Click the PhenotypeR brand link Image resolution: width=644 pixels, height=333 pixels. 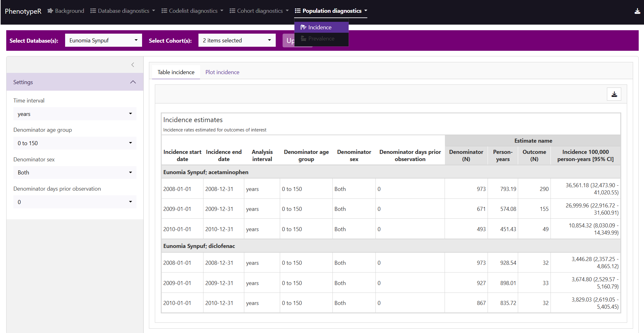[23, 12]
